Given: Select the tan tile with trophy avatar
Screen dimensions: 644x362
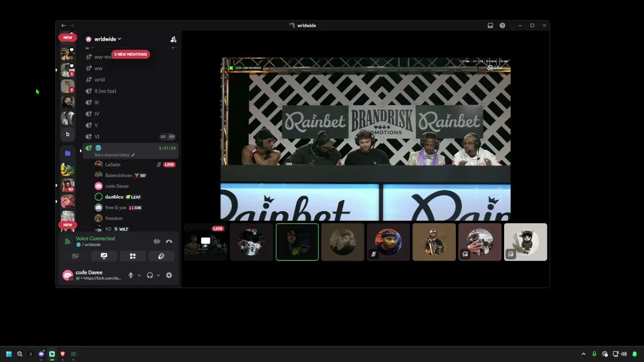Looking at the screenshot, I should (x=434, y=242).
